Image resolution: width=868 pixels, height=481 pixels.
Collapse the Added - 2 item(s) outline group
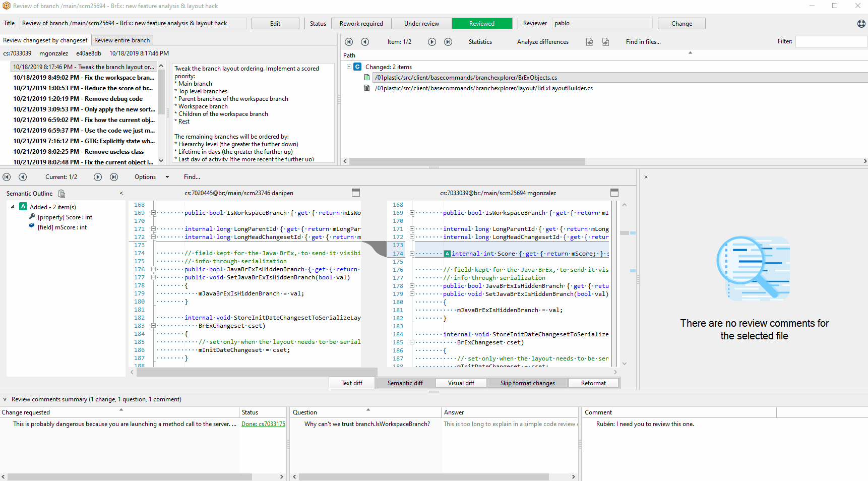pyautogui.click(x=13, y=207)
